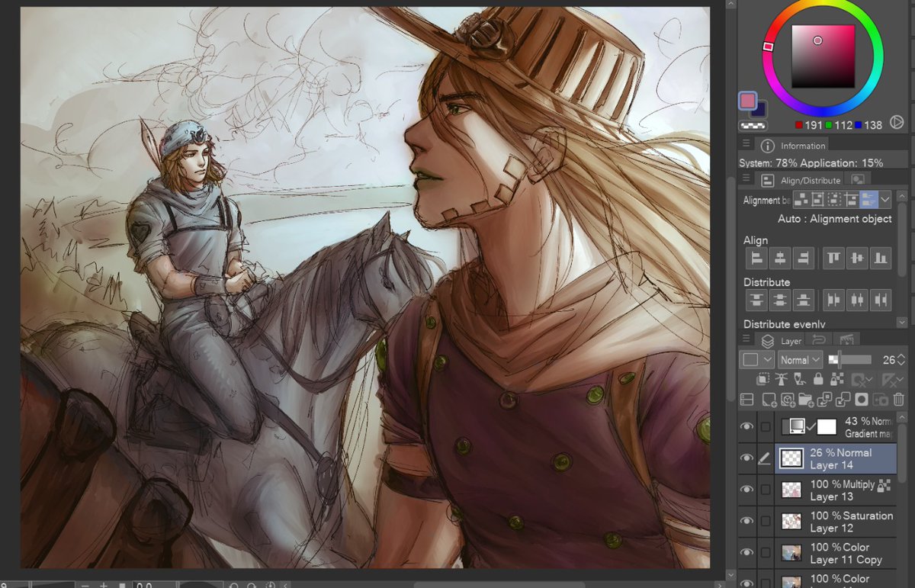Hide Layer 12 with eye icon
This screenshot has height=588, width=915.
pyautogui.click(x=746, y=521)
